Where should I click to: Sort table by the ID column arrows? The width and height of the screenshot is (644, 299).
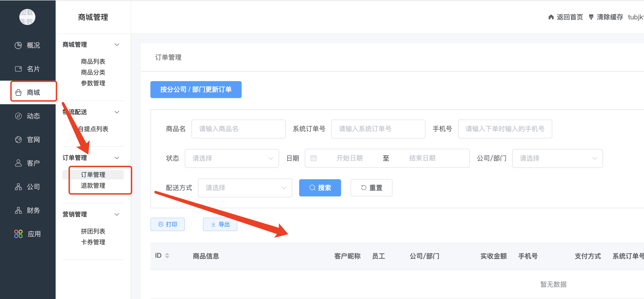pos(167,256)
